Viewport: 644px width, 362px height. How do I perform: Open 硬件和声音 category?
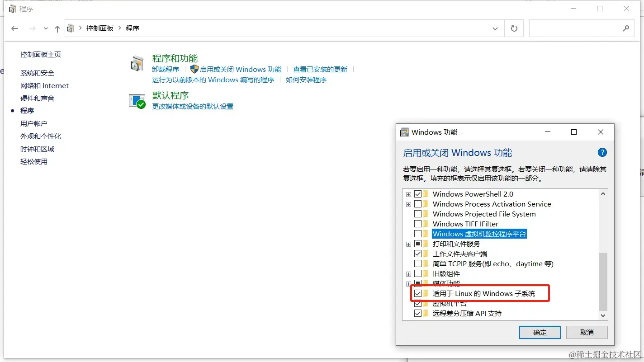point(37,98)
